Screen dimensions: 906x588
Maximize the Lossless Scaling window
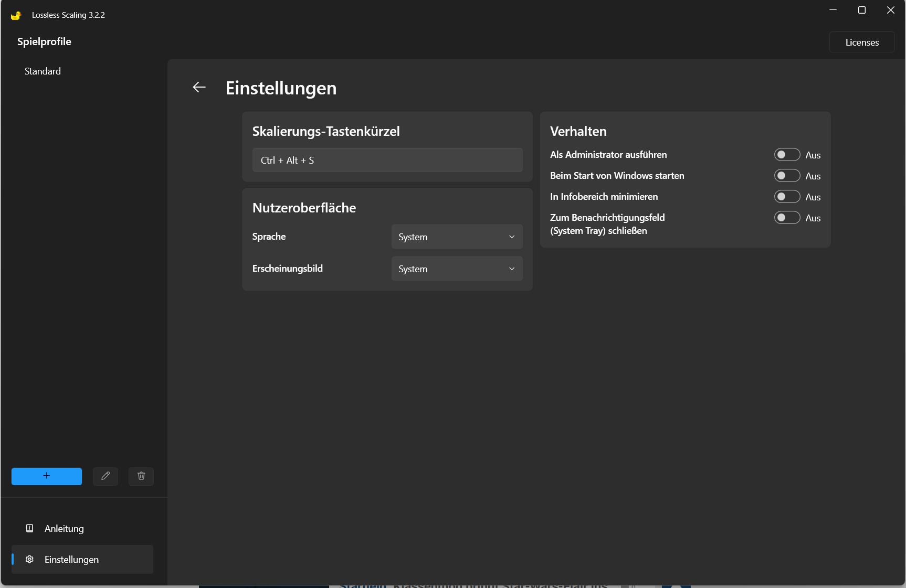(x=862, y=10)
